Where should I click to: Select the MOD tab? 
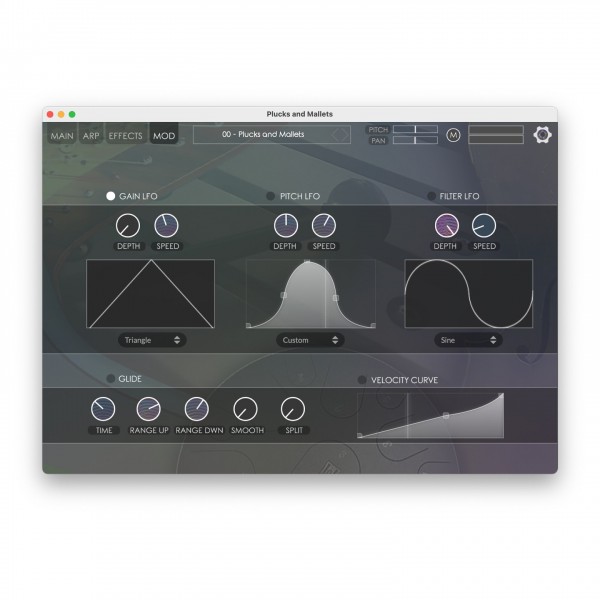coord(164,135)
